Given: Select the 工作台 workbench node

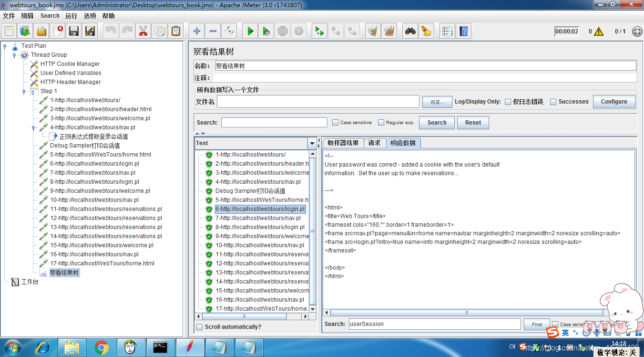Looking at the screenshot, I should point(30,282).
